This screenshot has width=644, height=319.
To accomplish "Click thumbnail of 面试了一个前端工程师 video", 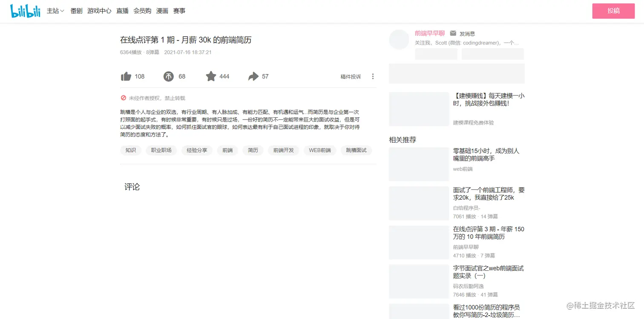I will point(419,203).
